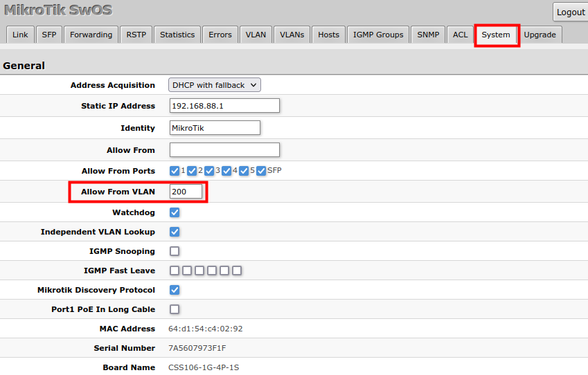Disable Independent VLAN Lookup
The width and height of the screenshot is (588, 375).
point(175,232)
